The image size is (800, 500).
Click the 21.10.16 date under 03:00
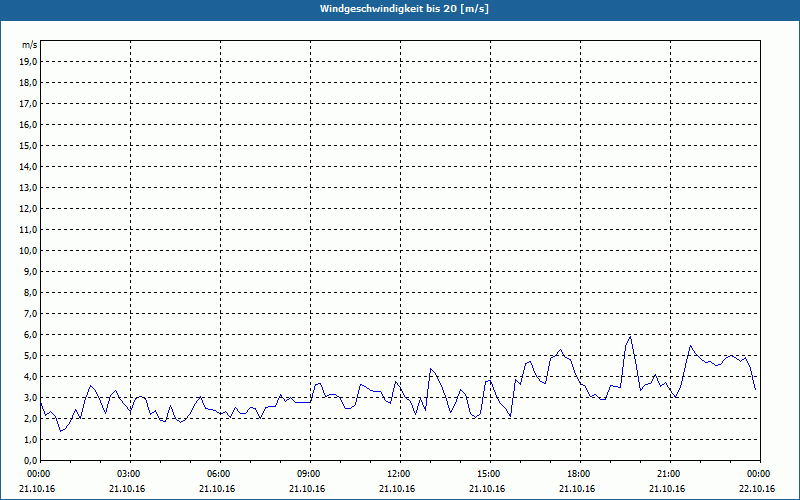point(127,489)
